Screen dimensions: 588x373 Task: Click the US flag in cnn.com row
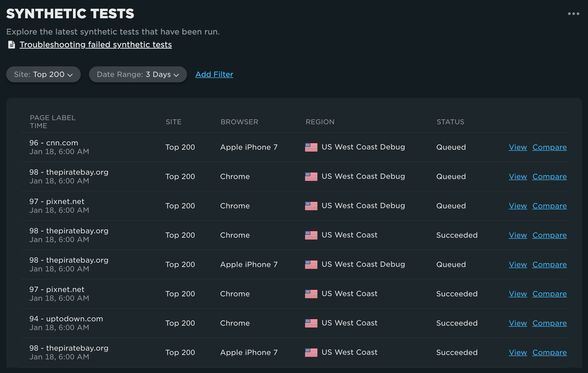(311, 147)
